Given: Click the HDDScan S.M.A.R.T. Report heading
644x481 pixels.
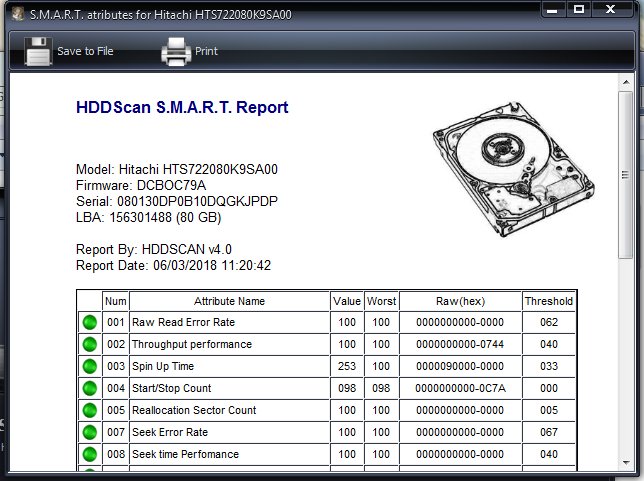Looking at the screenshot, I should [182, 108].
